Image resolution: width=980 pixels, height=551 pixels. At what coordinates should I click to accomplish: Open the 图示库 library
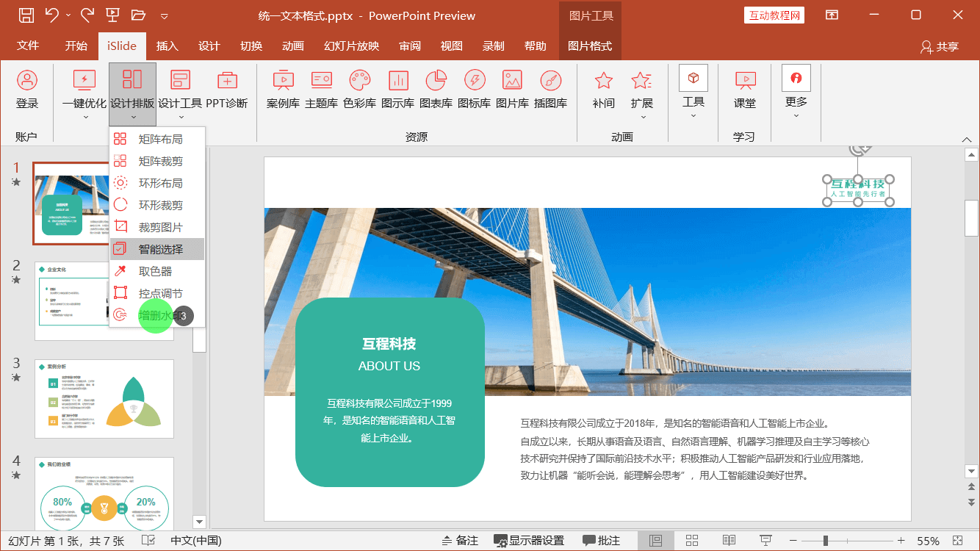(397, 90)
